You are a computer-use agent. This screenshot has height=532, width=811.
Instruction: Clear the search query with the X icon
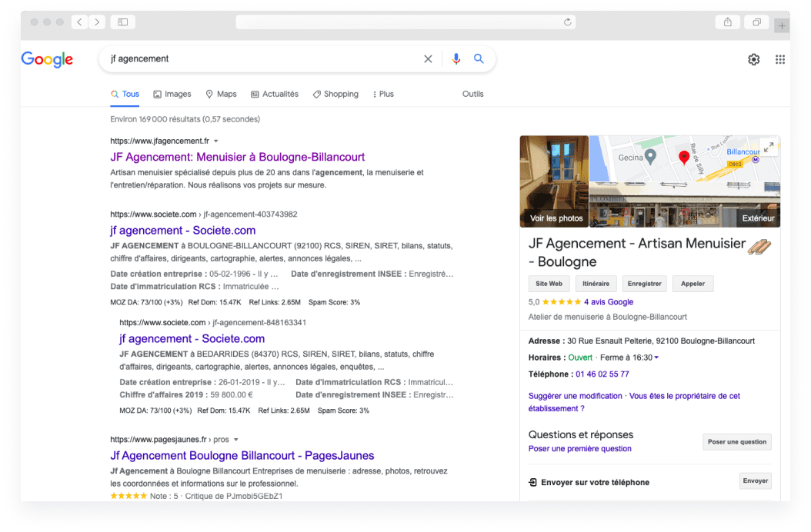pyautogui.click(x=428, y=59)
